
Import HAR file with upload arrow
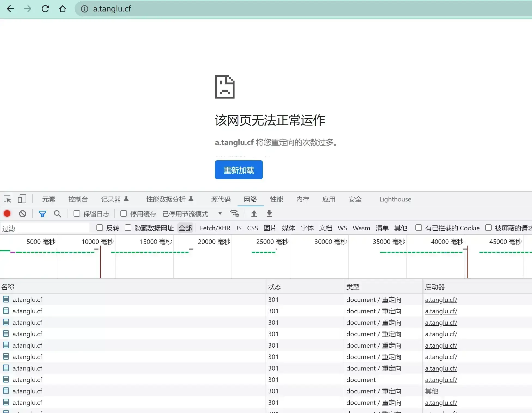tap(254, 213)
